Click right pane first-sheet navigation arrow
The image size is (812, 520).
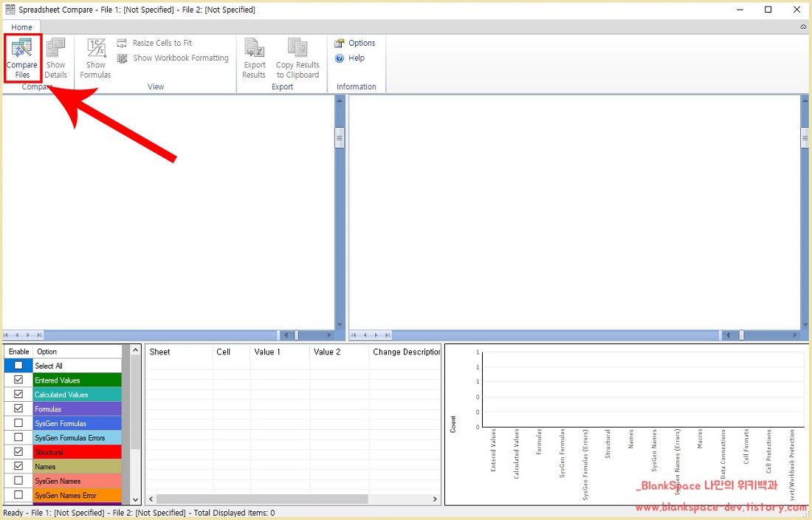[355, 335]
